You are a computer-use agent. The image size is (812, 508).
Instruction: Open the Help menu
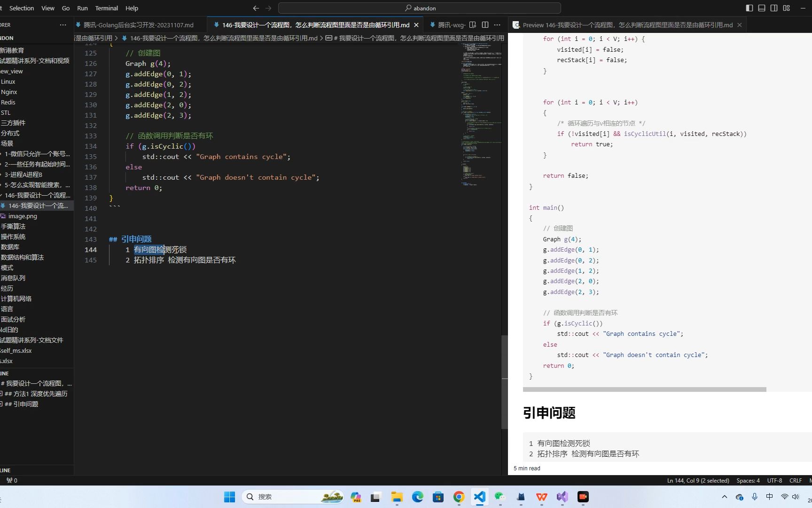click(x=132, y=8)
